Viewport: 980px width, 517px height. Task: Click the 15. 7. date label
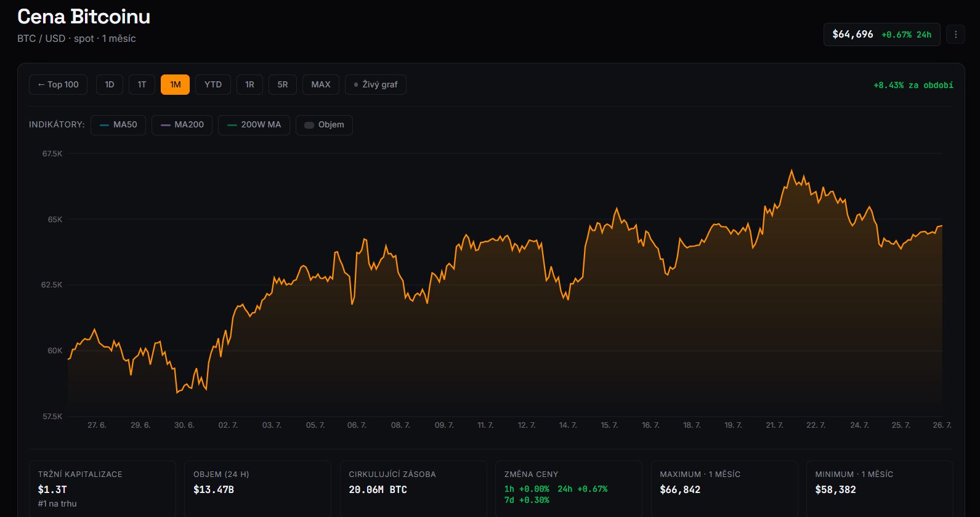coord(609,425)
